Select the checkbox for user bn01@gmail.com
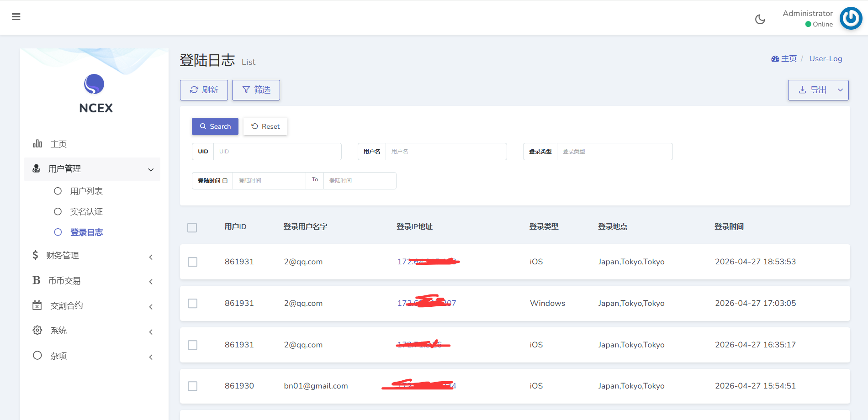The width and height of the screenshot is (868, 420). coord(193,386)
